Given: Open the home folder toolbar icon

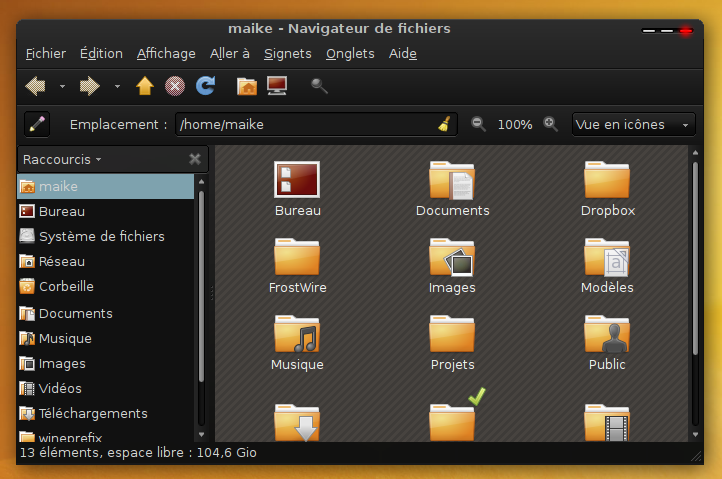Looking at the screenshot, I should [247, 86].
